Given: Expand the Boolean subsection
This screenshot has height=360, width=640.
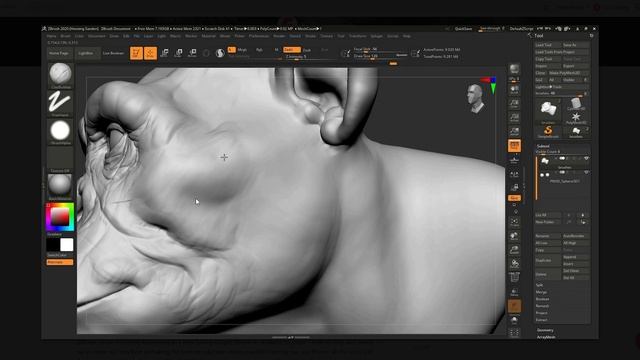Looking at the screenshot, I should (x=542, y=299).
